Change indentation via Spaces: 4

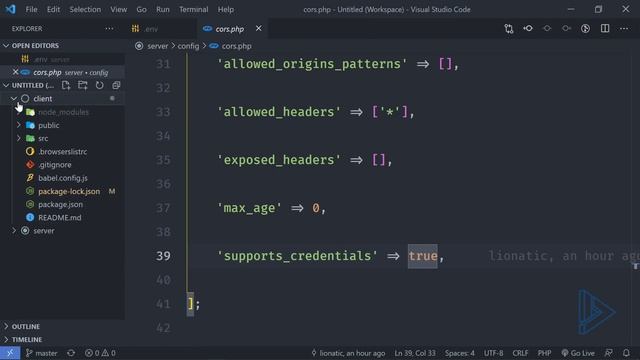(460, 353)
